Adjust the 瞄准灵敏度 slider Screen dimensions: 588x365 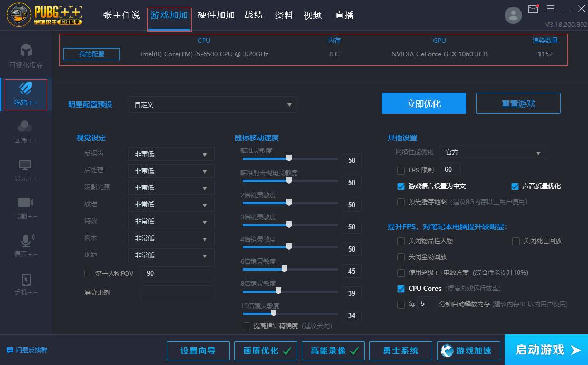[290, 158]
